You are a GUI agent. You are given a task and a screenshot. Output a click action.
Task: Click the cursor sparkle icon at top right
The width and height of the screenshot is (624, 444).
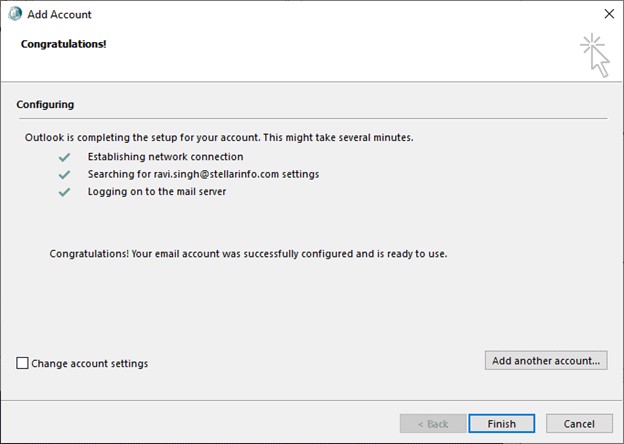pyautogui.click(x=595, y=55)
